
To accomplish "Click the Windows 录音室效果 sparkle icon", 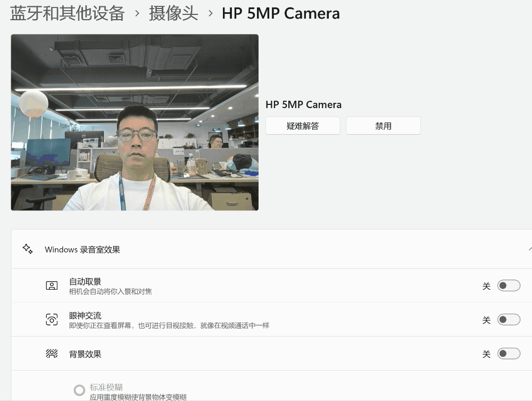I will (28, 249).
